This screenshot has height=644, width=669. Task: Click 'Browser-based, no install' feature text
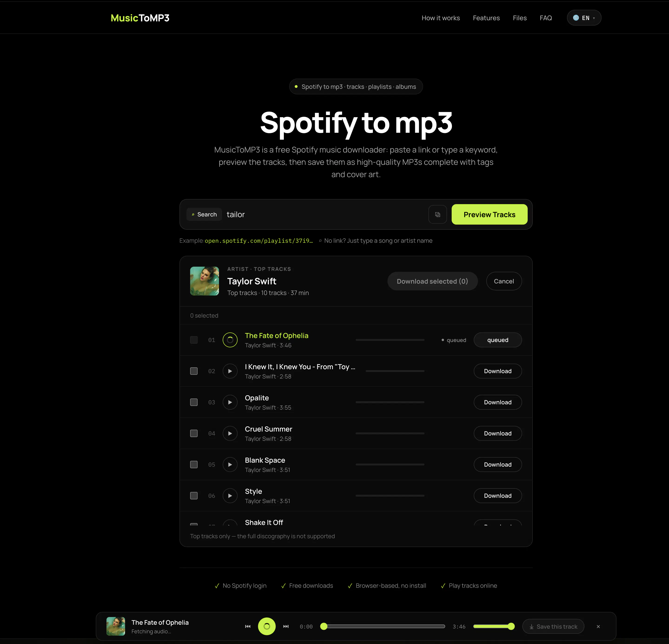click(x=391, y=586)
